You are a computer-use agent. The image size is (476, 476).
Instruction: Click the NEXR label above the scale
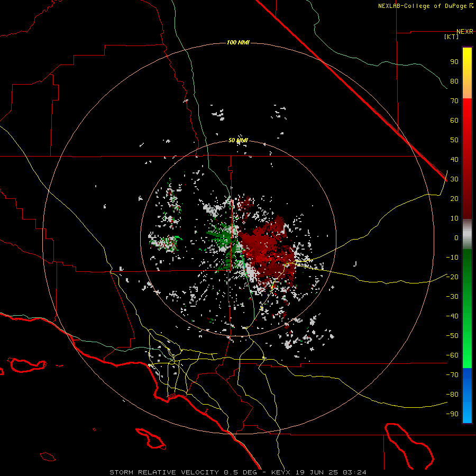[x=465, y=32]
